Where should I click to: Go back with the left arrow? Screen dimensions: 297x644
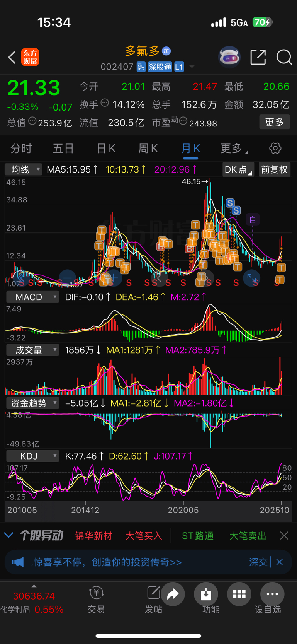(12, 57)
